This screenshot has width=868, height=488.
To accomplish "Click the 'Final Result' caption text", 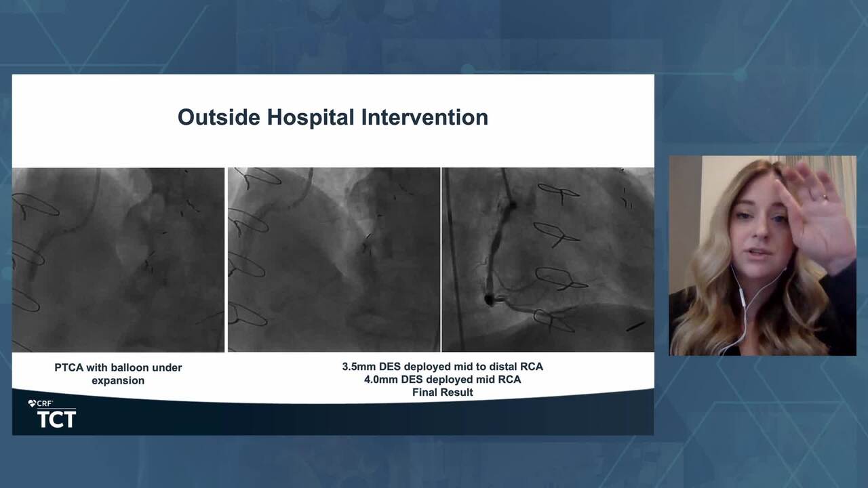I will point(443,392).
